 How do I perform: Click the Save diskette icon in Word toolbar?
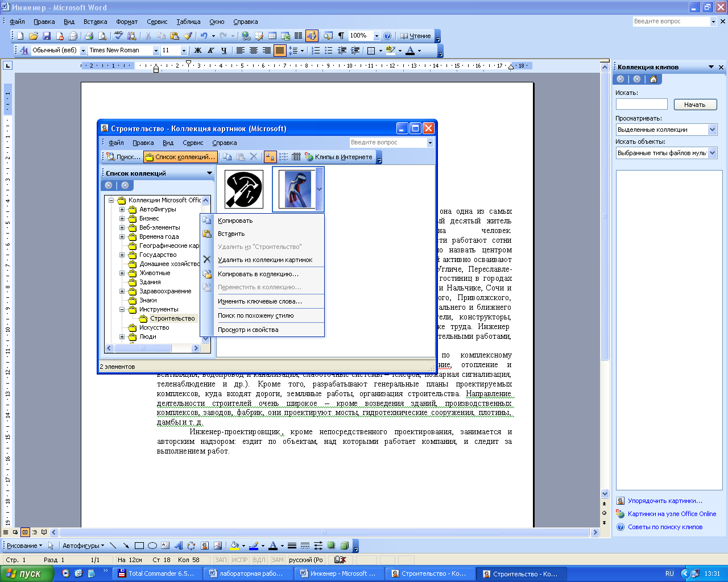point(47,36)
